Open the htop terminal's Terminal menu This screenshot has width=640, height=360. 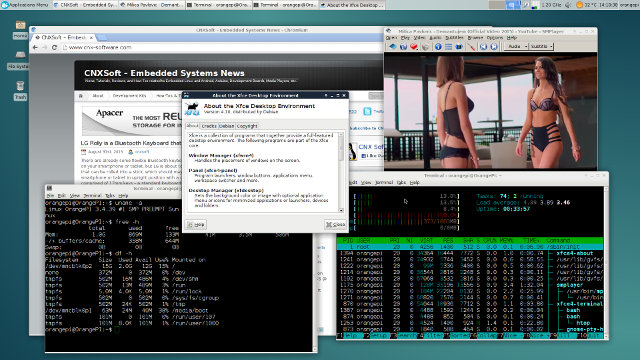pos(384,182)
